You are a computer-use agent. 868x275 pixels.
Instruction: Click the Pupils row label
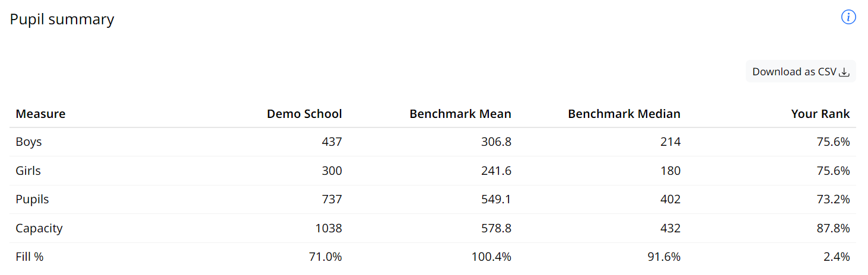click(32, 200)
